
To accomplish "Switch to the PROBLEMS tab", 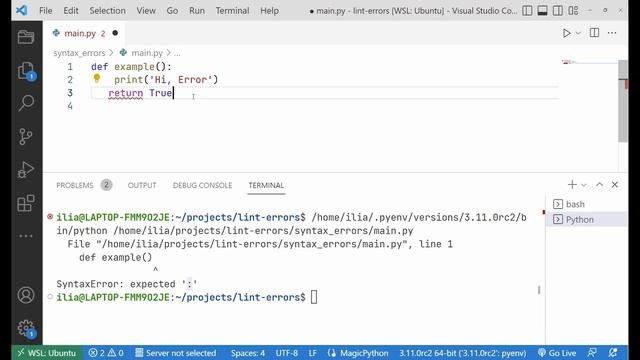I will (75, 185).
